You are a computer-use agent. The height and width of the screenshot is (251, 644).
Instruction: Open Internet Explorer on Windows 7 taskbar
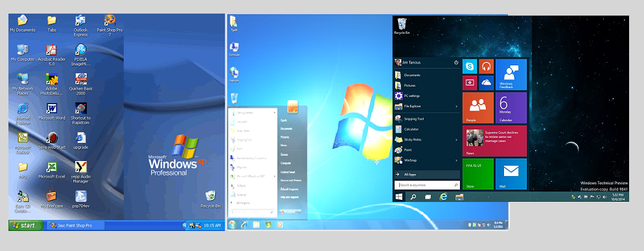click(x=244, y=224)
